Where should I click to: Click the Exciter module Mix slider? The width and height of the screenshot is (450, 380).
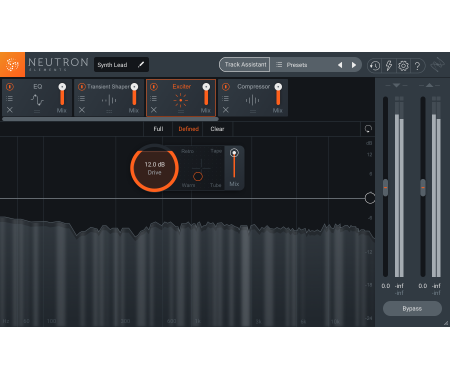[206, 95]
